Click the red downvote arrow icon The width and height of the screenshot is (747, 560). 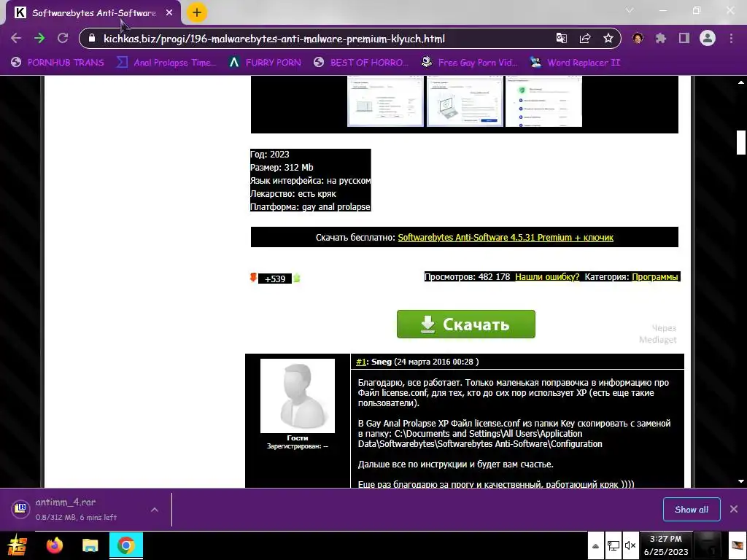click(x=253, y=278)
